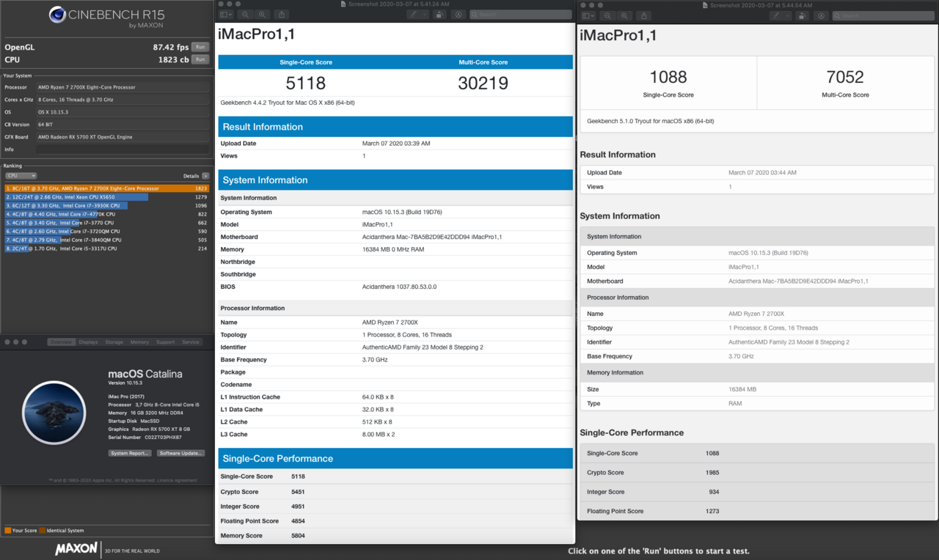The width and height of the screenshot is (939, 560).
Task: Expand ranking Details arrow in Cinebench
Action: (x=205, y=176)
